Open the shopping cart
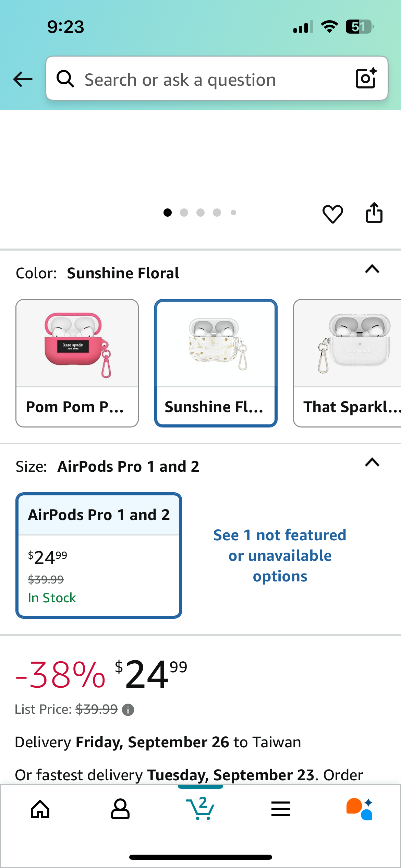Screen dimensions: 401x868 [x=200, y=809]
